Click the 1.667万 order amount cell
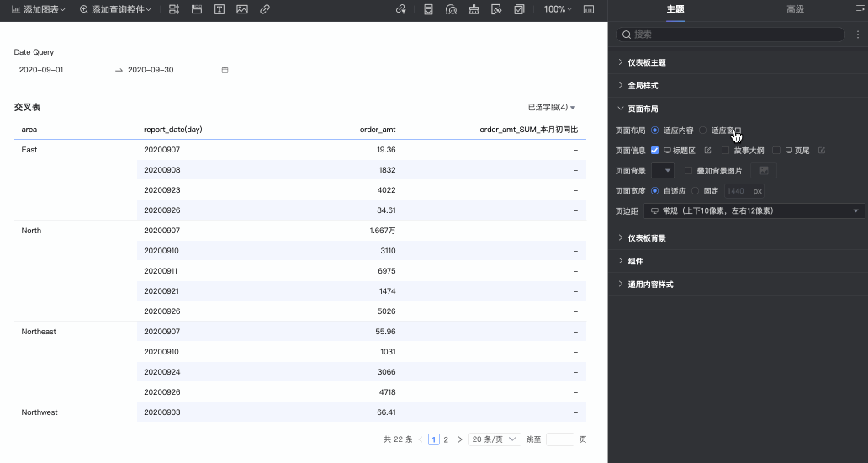 [x=383, y=231]
